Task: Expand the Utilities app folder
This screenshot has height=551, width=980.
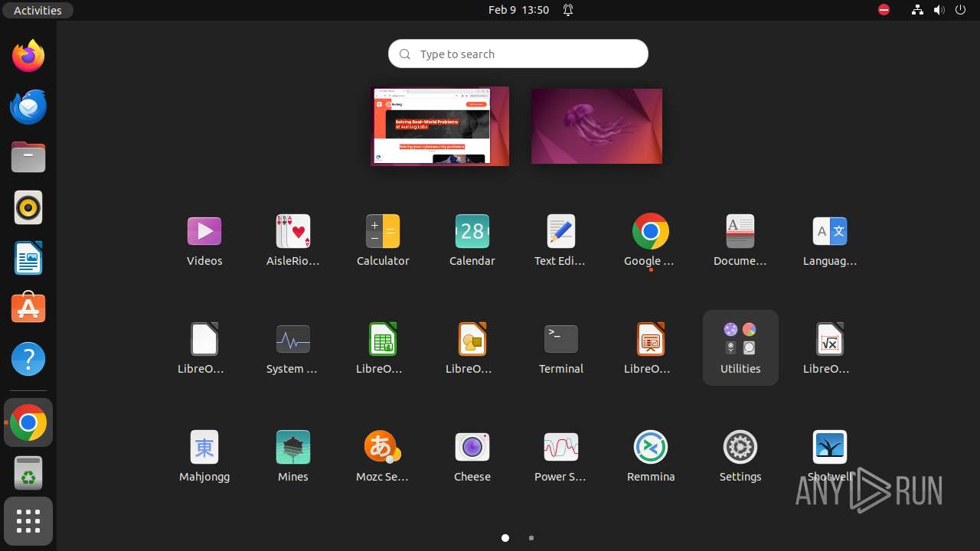Action: pos(740,348)
